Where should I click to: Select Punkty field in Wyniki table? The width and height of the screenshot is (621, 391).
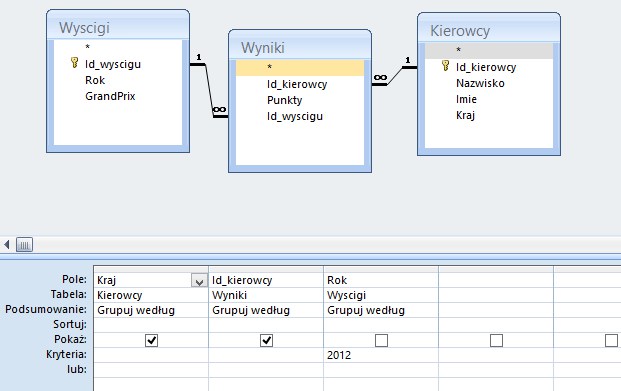click(x=300, y=100)
